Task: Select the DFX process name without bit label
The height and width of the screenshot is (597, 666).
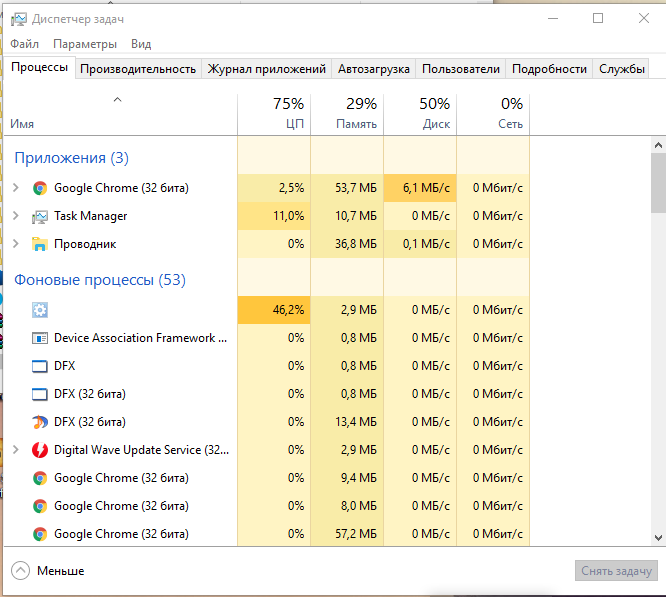Action: pos(65,366)
